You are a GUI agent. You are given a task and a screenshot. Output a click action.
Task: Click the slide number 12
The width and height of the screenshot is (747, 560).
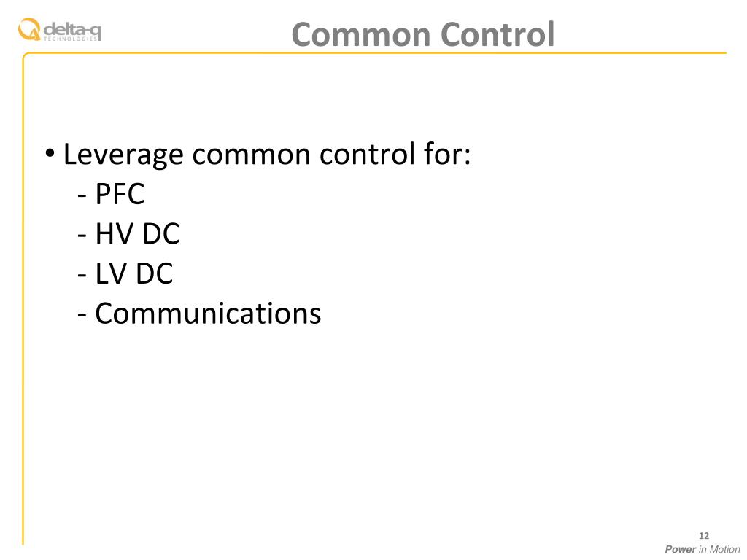704,536
